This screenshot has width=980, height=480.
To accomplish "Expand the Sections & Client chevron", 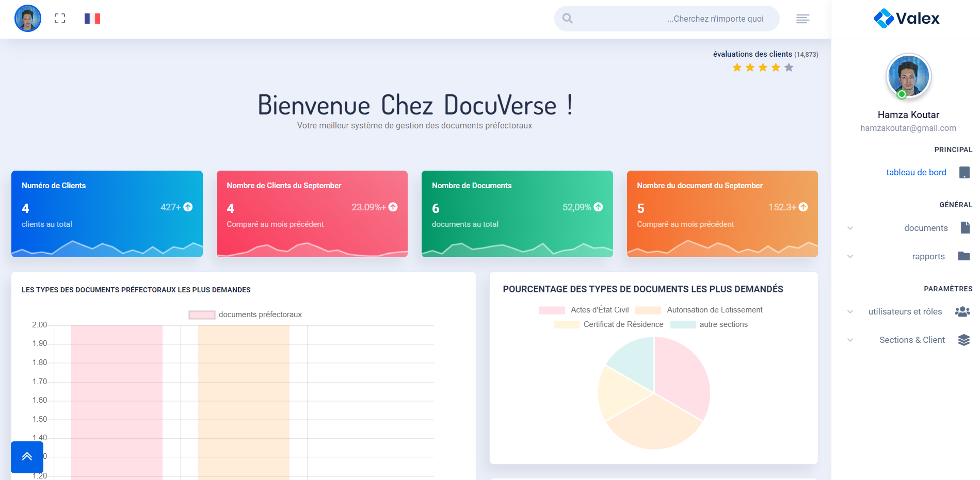I will [x=850, y=340].
